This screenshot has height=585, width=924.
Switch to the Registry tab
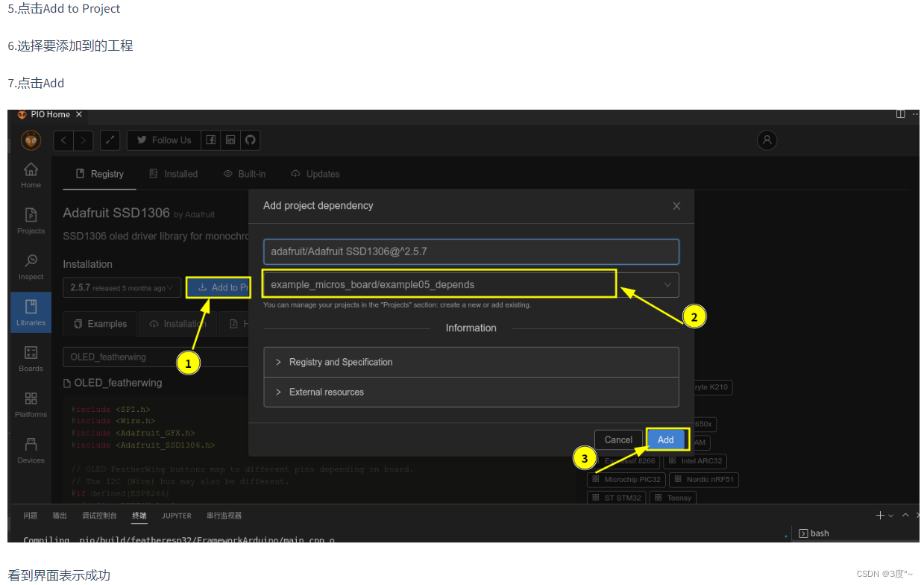point(100,174)
